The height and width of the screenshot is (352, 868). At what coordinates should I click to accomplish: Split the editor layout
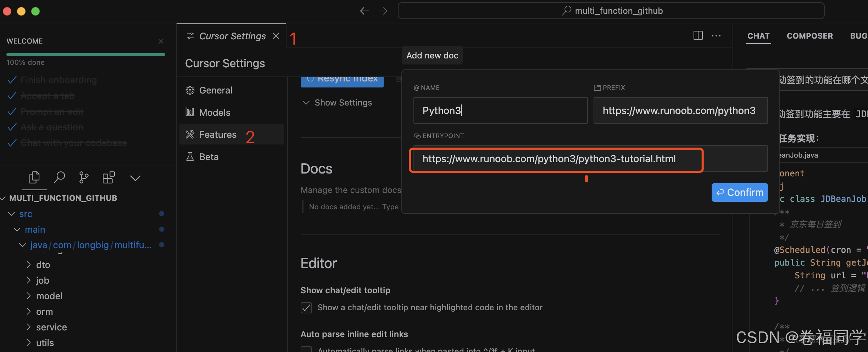(x=698, y=36)
